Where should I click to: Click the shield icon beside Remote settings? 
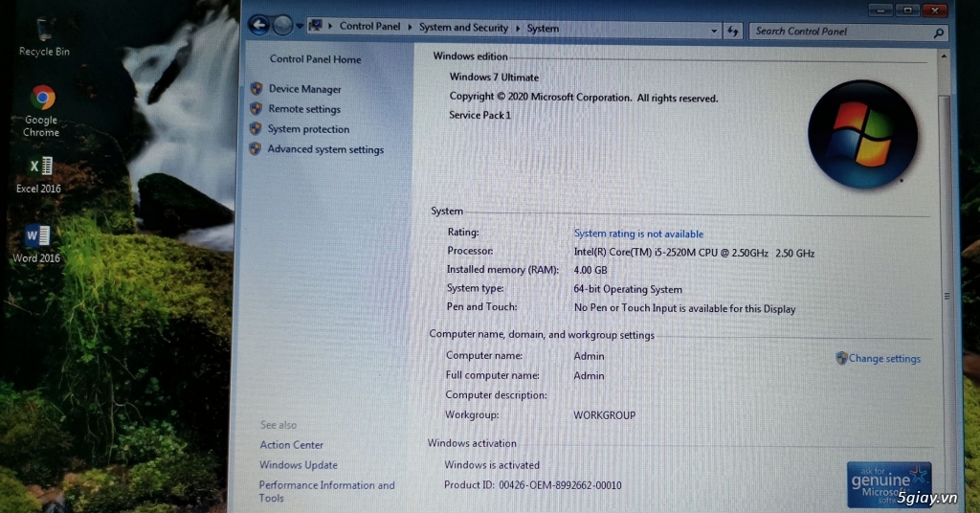(256, 108)
